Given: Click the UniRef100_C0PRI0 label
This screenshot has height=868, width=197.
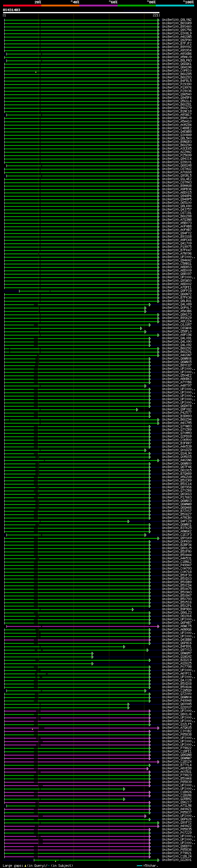Looking at the screenshot, I should pyautogui.click(x=177, y=71).
